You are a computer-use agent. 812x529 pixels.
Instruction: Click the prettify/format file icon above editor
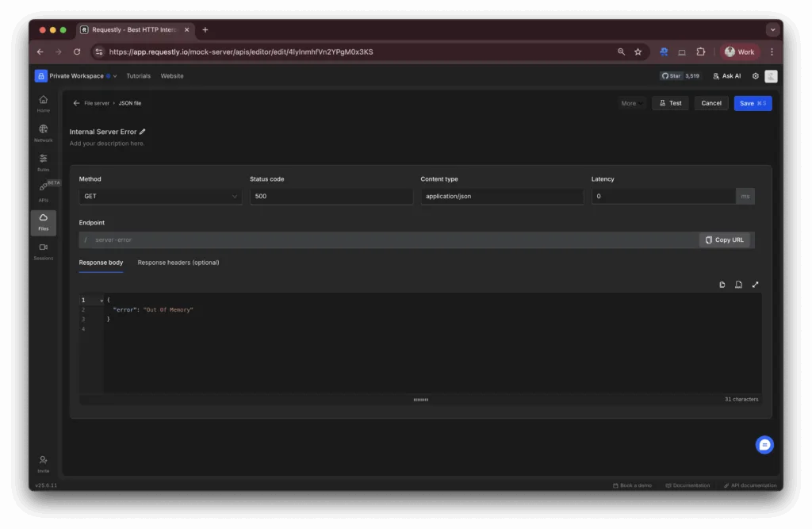738,285
